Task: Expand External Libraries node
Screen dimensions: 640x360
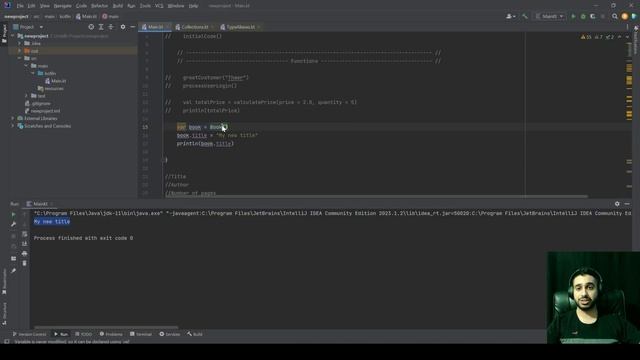Action: (13, 118)
